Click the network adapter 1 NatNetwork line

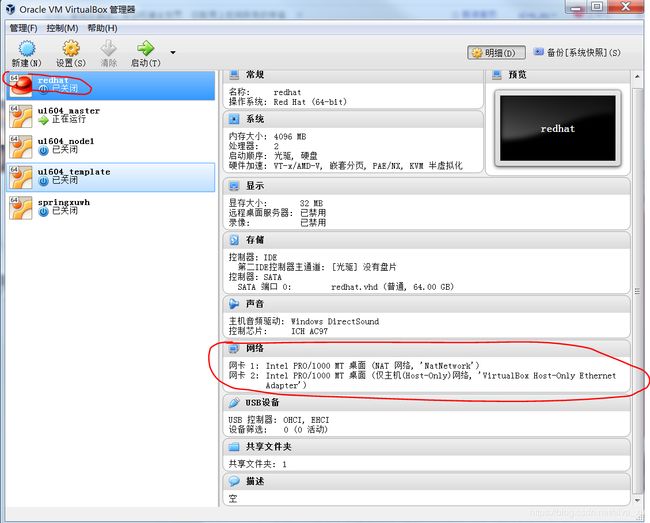click(354, 366)
